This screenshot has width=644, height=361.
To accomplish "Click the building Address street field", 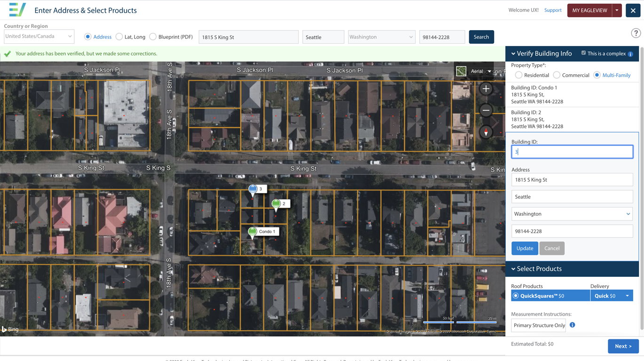I will pos(572,180).
